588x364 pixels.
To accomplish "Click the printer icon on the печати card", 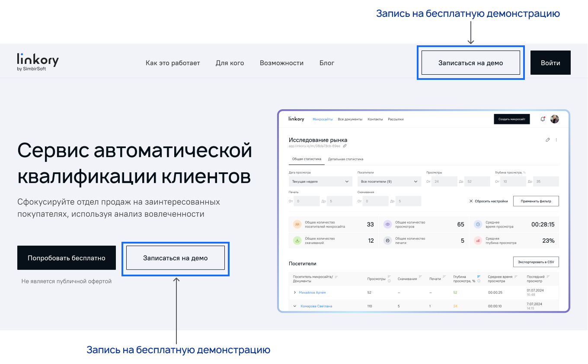I will [387, 240].
